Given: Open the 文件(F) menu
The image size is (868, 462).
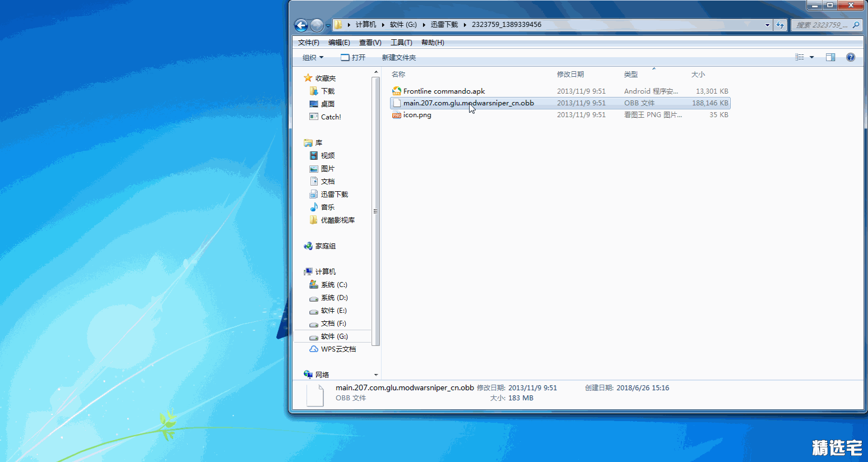Looking at the screenshot, I should [x=309, y=43].
